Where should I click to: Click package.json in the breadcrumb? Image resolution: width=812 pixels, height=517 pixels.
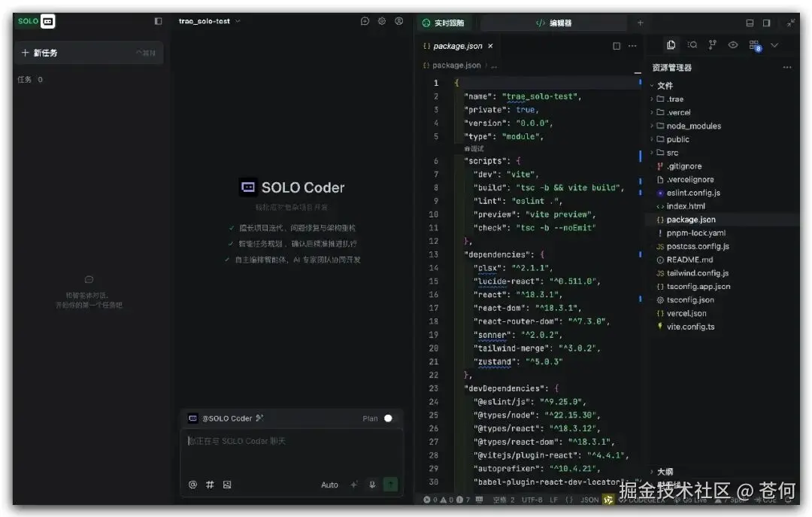pyautogui.click(x=456, y=65)
